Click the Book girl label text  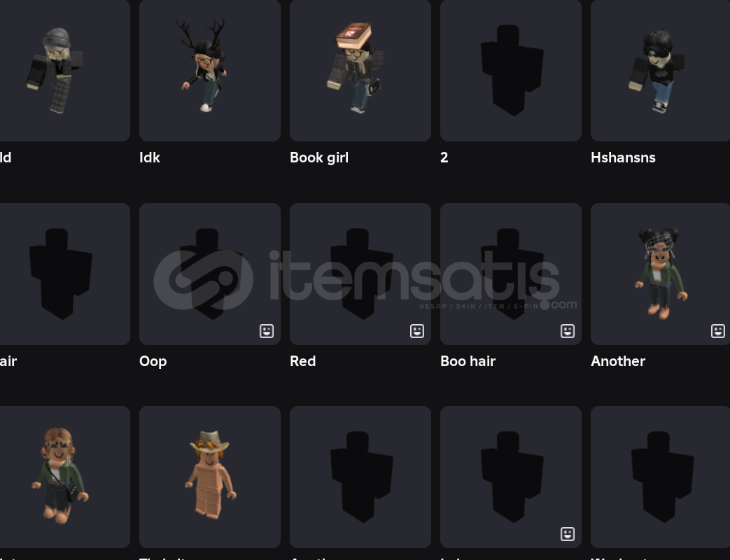(x=319, y=157)
